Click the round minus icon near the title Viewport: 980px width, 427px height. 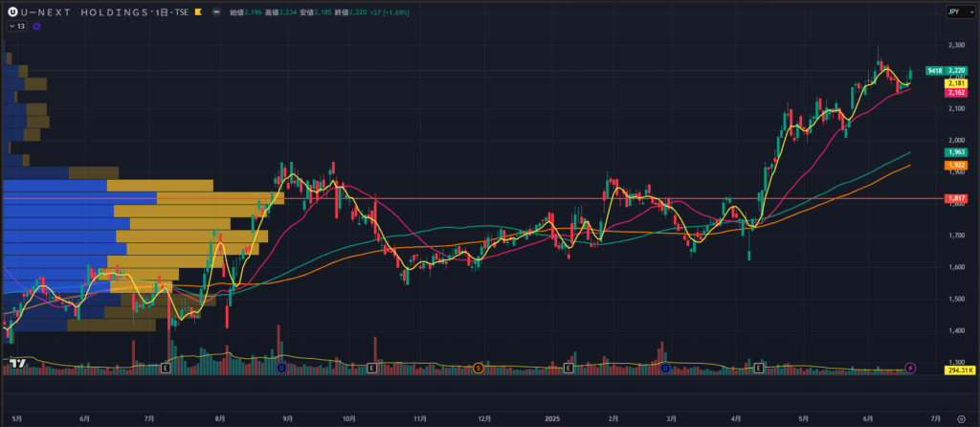(x=216, y=11)
